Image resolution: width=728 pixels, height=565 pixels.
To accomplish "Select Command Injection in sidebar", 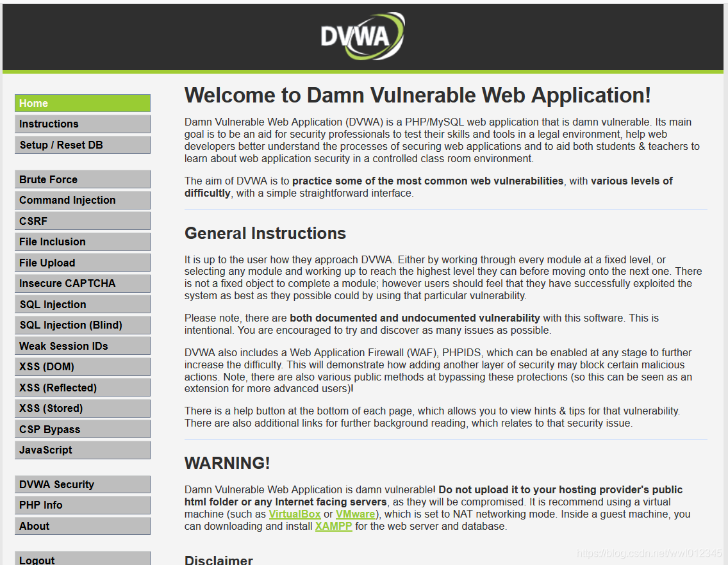I will [x=83, y=200].
